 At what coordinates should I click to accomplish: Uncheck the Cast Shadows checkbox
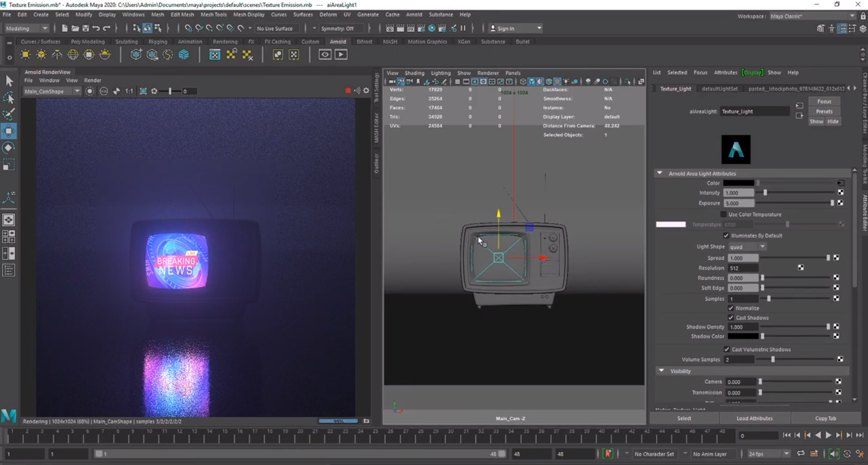[731, 318]
